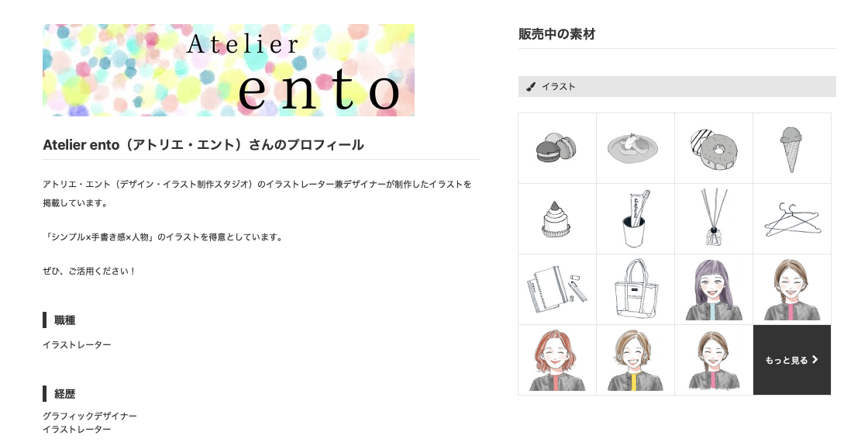Select the toothbrush in cup illustration
This screenshot has width=868, height=446.
coord(635,219)
